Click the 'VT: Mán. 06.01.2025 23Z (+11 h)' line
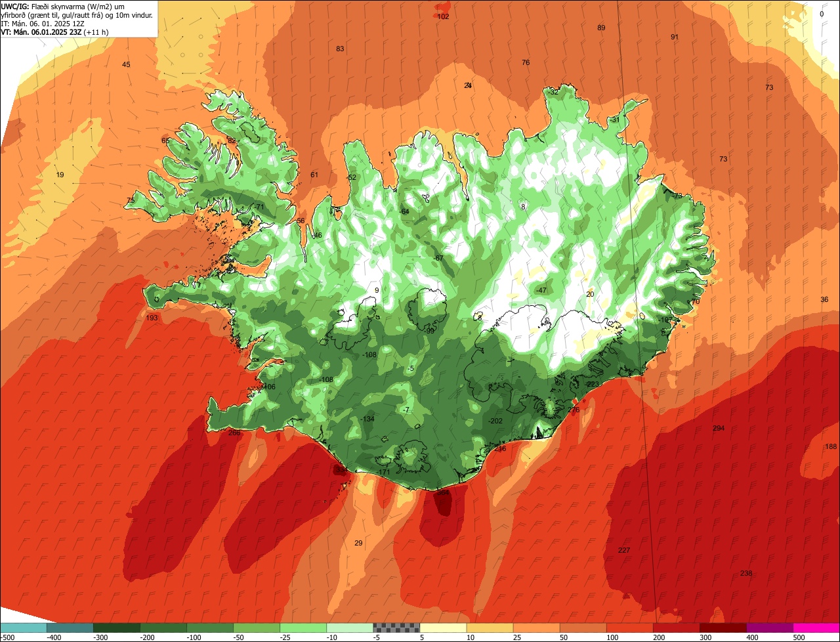The height and width of the screenshot is (642, 840). [55, 32]
